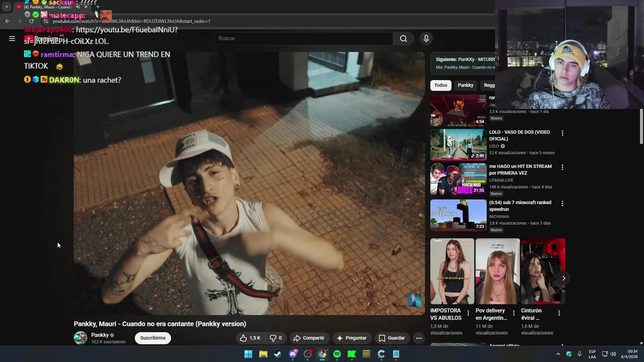This screenshot has height=362, width=644.
Task: Open sub 7 minecraft ranked speedrun thumbnail
Action: coord(458,215)
